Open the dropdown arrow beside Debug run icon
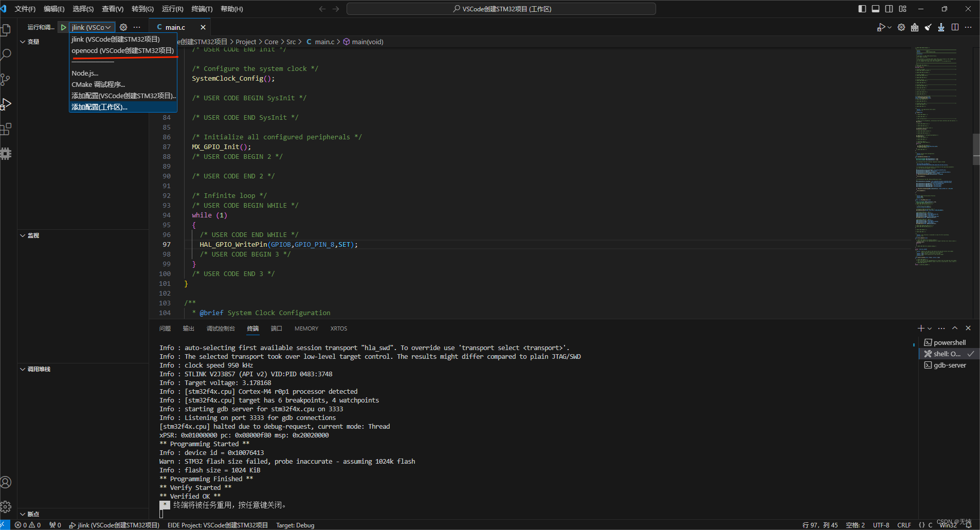This screenshot has height=530, width=980. (x=890, y=27)
